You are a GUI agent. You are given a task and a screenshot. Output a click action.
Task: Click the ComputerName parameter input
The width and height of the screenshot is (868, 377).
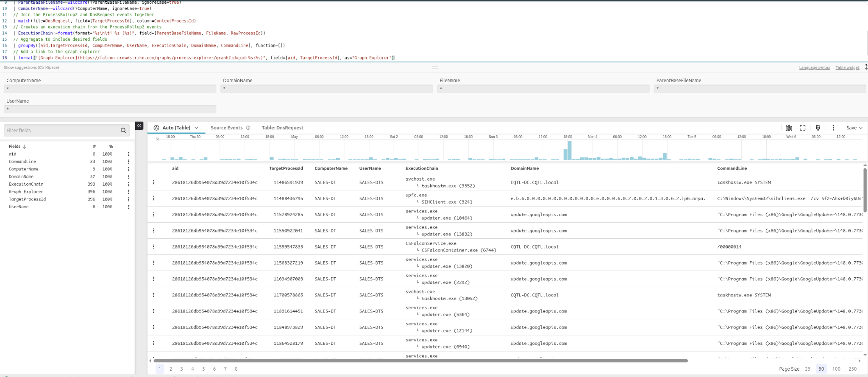pyautogui.click(x=110, y=89)
